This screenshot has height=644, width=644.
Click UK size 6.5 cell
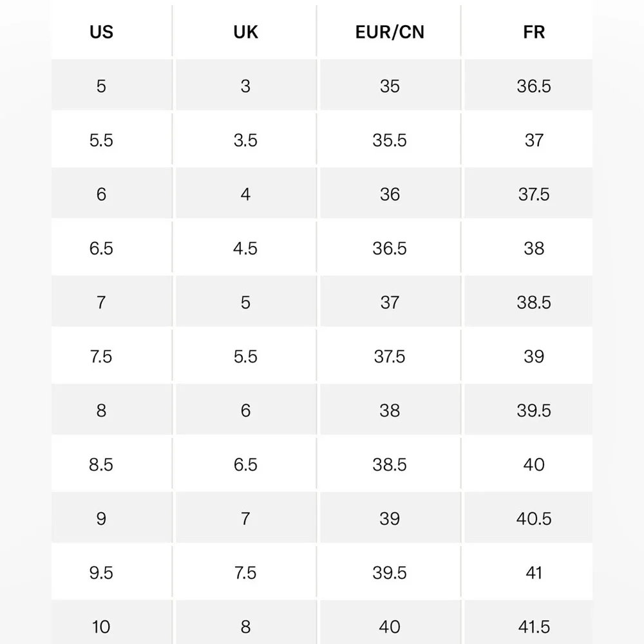pyautogui.click(x=245, y=465)
